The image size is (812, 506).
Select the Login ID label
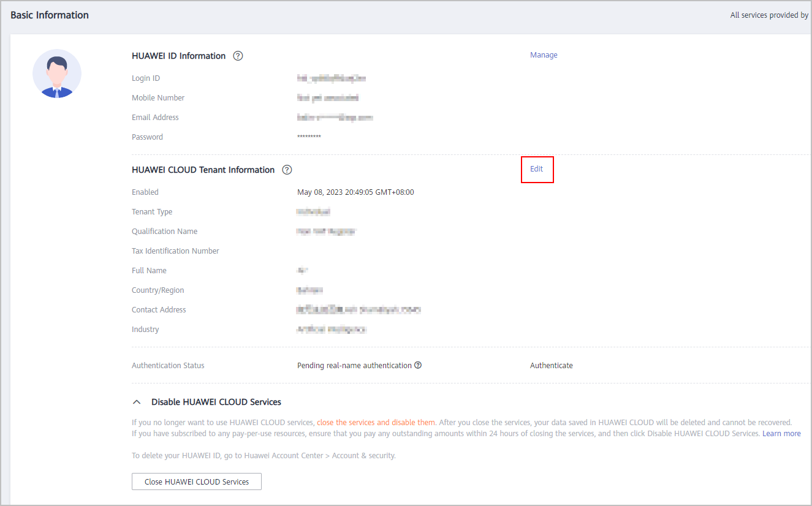(146, 78)
